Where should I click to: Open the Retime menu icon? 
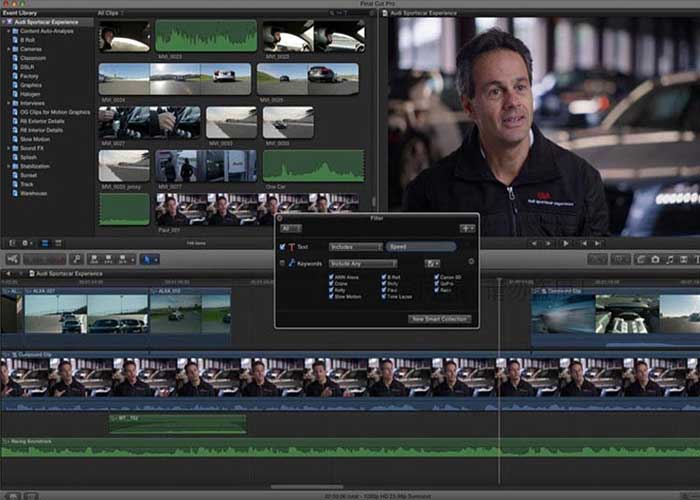coord(621,259)
